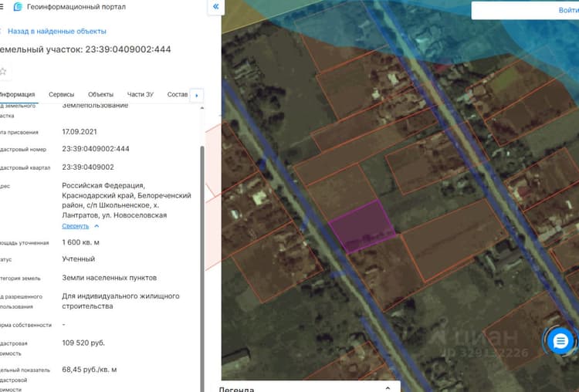Open the chat support bubble
Image resolution: width=579 pixels, height=392 pixels.
[560, 341]
